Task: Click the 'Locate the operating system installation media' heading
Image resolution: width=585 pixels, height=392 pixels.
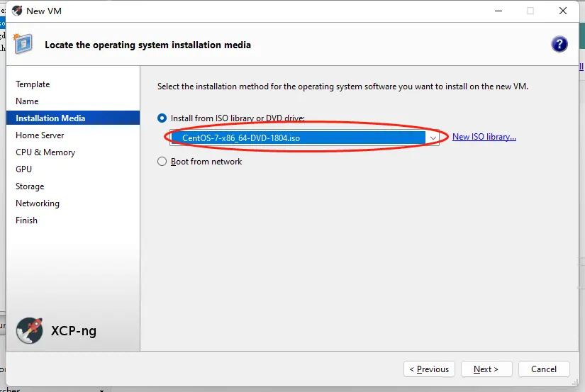Action: (147, 45)
